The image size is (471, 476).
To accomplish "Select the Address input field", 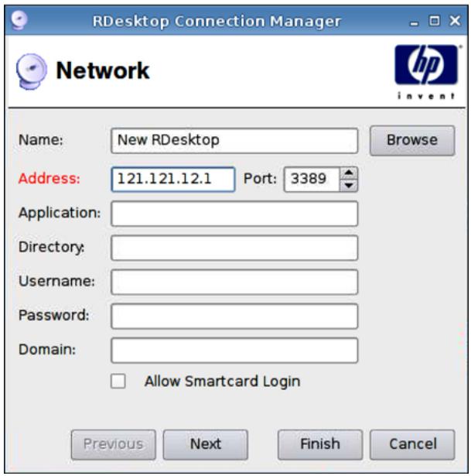I will tap(173, 179).
